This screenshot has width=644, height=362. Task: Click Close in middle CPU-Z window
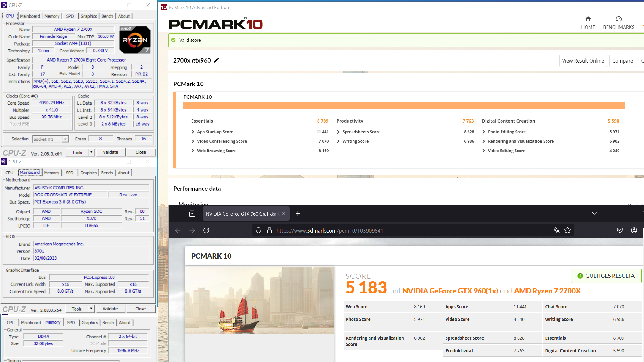[141, 309]
